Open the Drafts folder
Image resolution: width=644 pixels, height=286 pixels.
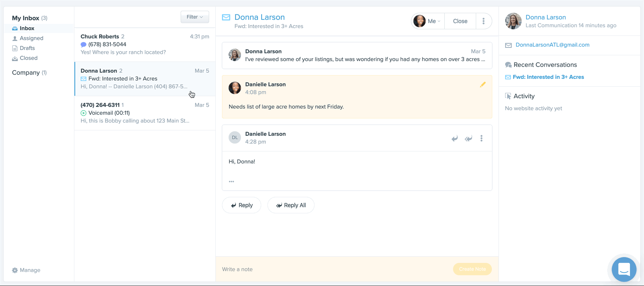[x=28, y=48]
